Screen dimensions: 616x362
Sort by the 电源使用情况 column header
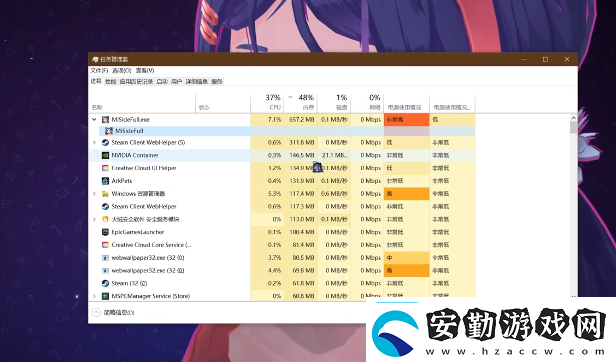(407, 103)
